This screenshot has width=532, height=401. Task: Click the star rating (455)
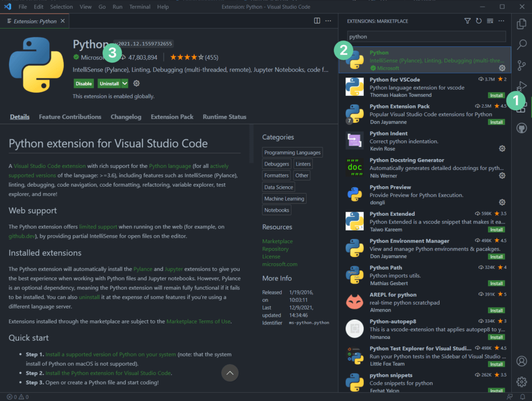[194, 57]
